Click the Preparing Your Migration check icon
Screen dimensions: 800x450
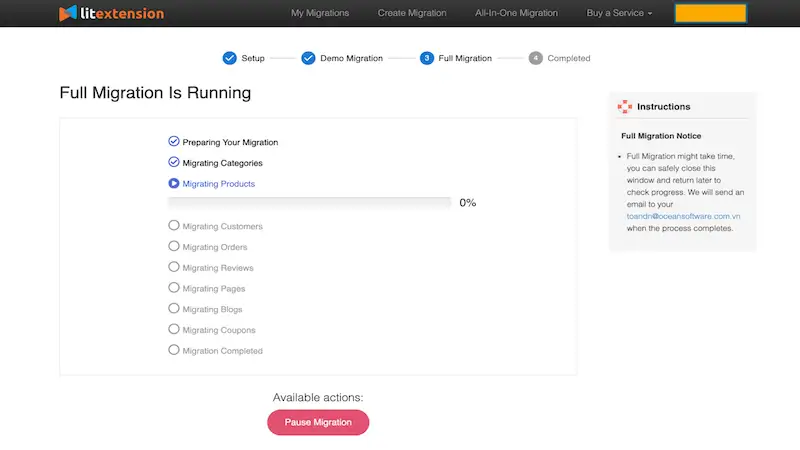[x=174, y=141]
